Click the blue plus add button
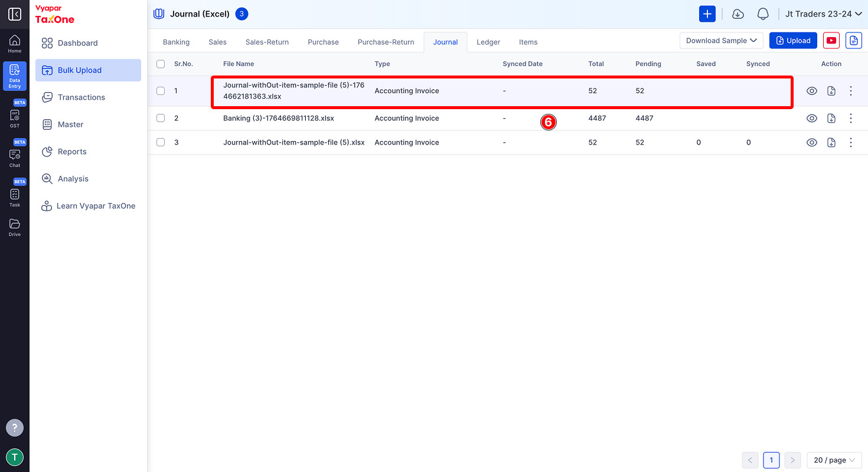Image resolution: width=868 pixels, height=472 pixels. [707, 14]
